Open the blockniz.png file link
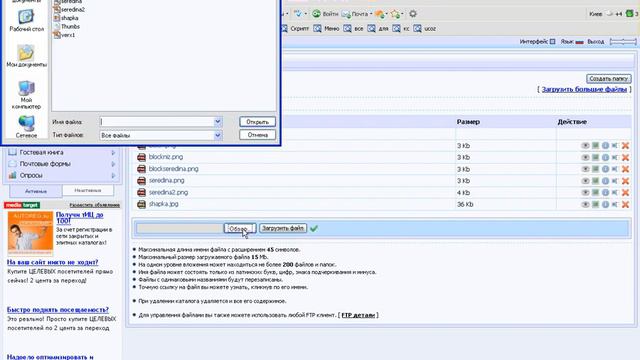This screenshot has height=360, width=640. [166, 157]
